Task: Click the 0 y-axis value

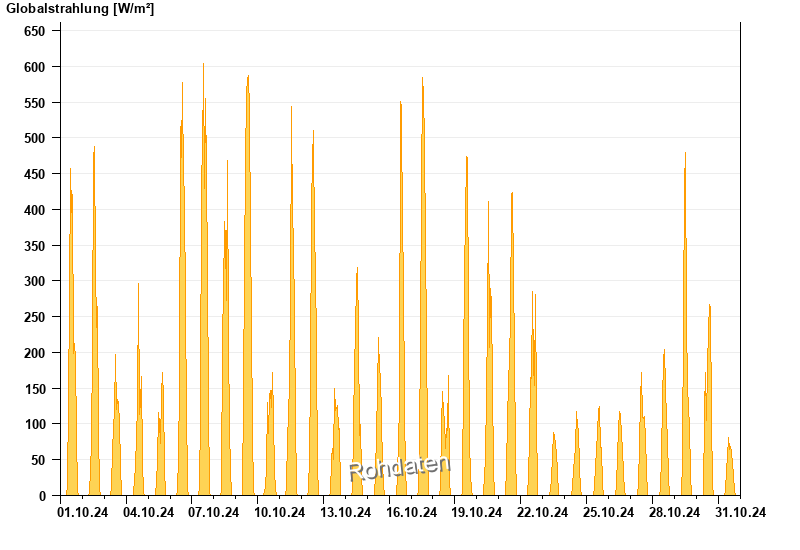Action: coord(42,496)
